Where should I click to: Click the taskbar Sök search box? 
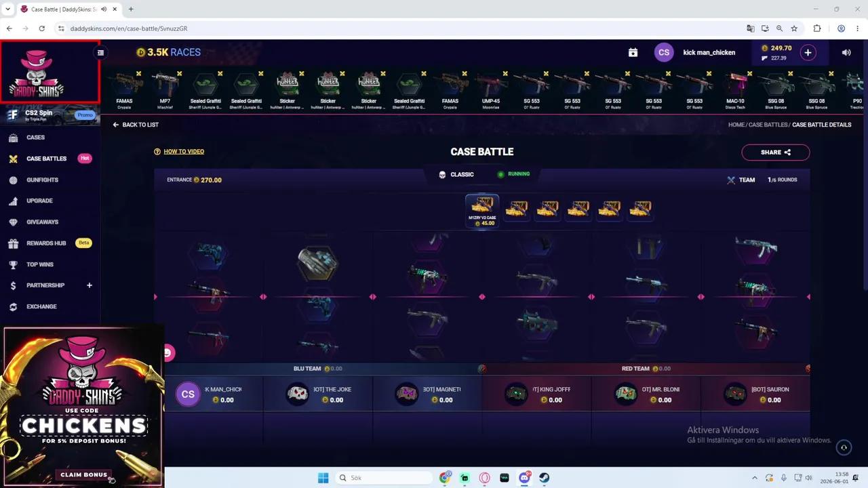(384, 478)
